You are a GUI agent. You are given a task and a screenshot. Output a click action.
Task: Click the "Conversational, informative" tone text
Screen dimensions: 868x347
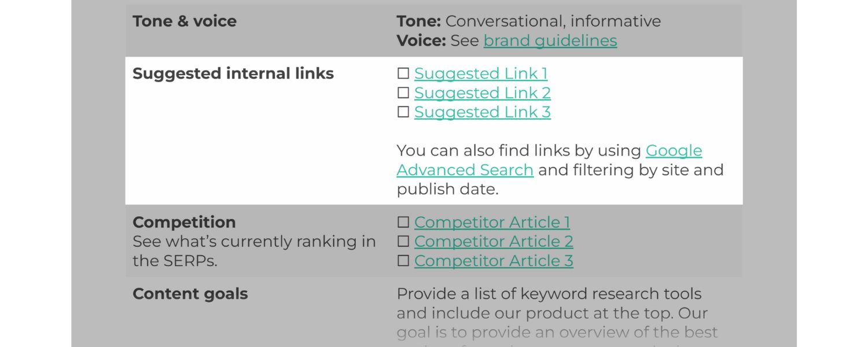[x=553, y=21]
